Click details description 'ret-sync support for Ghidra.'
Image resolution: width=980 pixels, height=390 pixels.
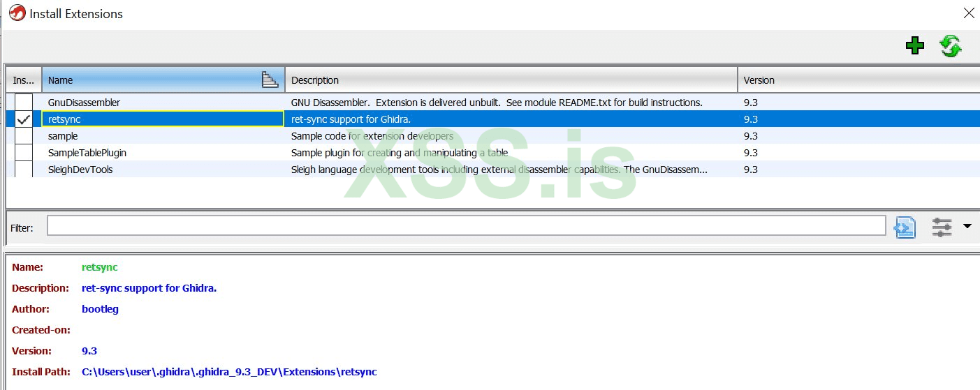point(149,288)
